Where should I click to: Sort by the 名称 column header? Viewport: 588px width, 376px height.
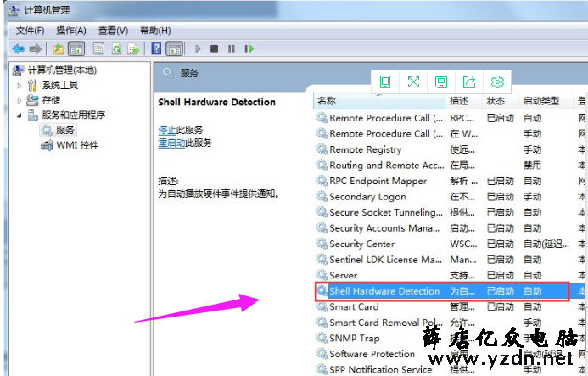(x=379, y=101)
